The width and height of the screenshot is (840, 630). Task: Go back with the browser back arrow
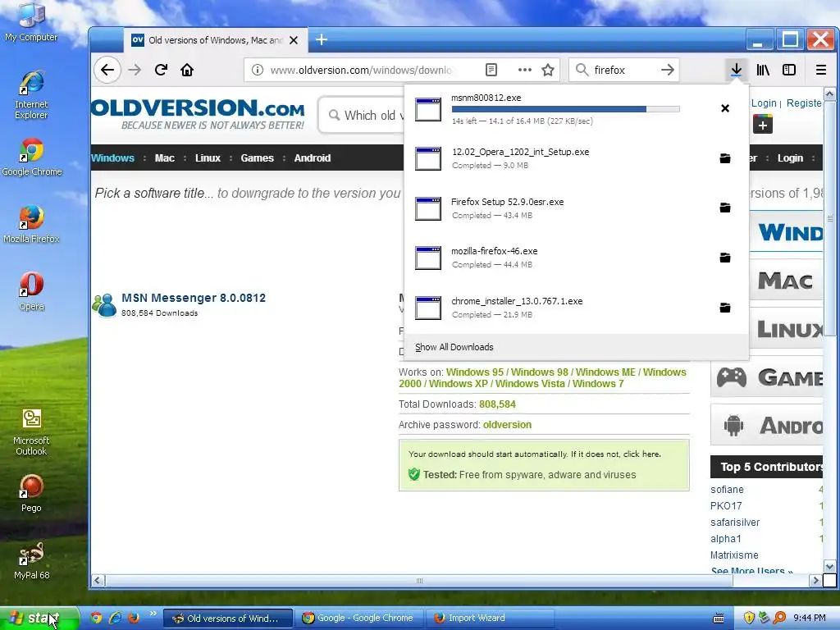click(x=107, y=70)
